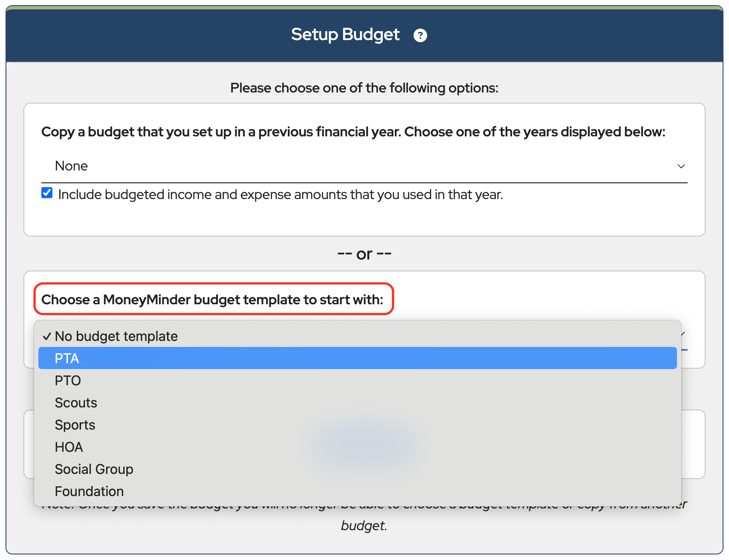Open the previous financial year dropdown showing None
The height and width of the screenshot is (560, 729).
pyautogui.click(x=364, y=166)
